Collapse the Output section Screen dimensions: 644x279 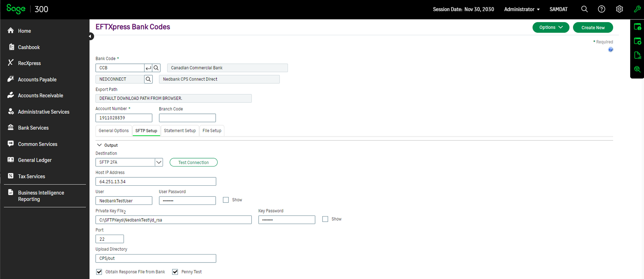[x=99, y=145]
